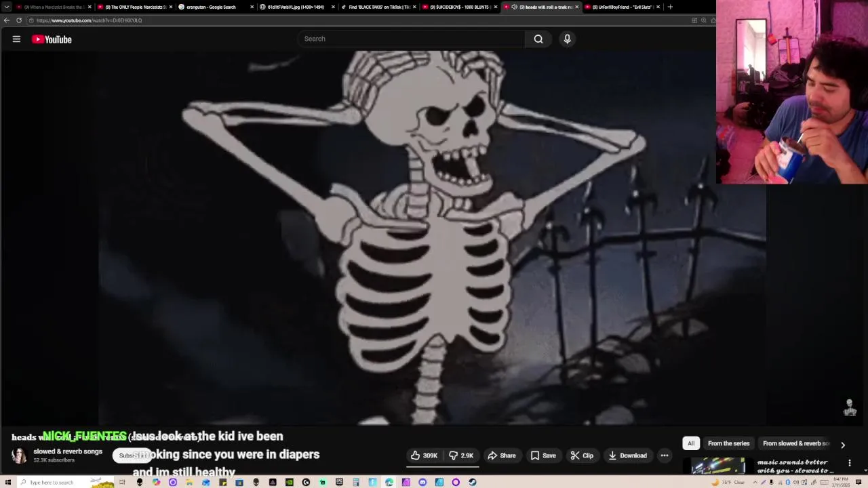
Task: Open the Epic Games taskbar icon
Action: (339, 483)
